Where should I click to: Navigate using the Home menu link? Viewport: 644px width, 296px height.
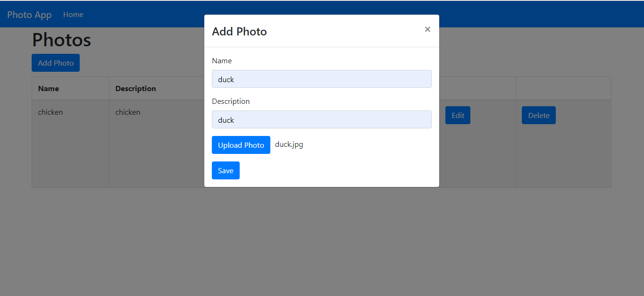73,14
